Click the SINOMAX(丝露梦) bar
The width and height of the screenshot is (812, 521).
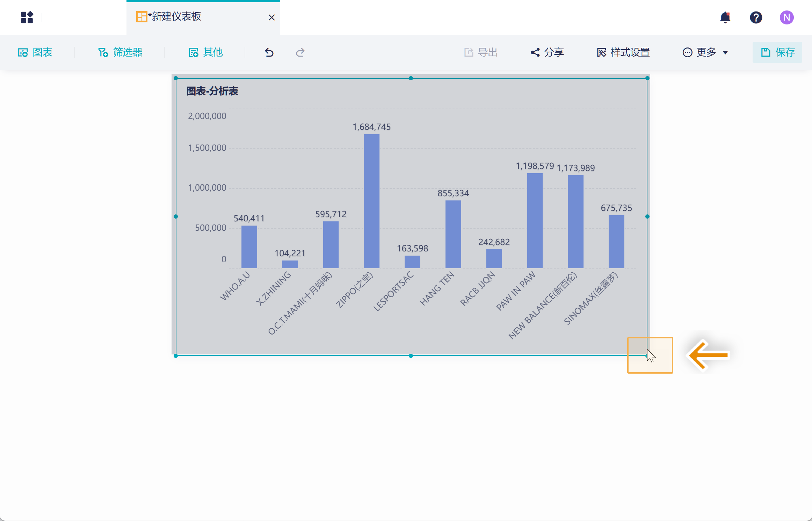pyautogui.click(x=616, y=242)
